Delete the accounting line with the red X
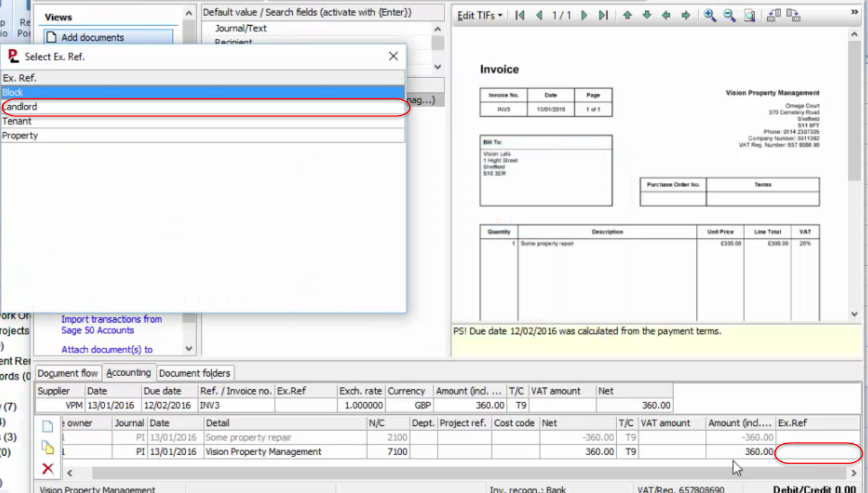868x493 pixels. click(x=47, y=468)
